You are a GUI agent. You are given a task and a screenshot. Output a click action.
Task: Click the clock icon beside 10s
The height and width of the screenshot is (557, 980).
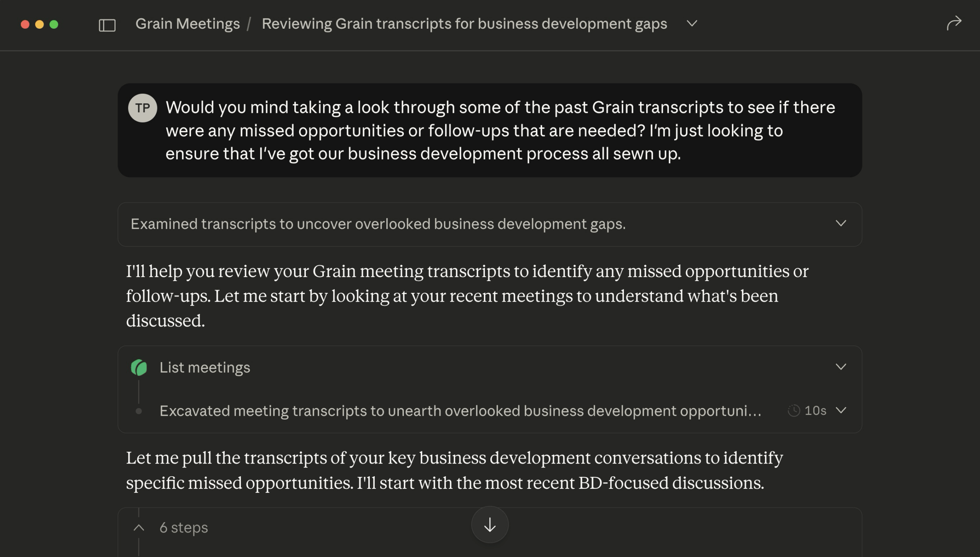click(x=794, y=411)
